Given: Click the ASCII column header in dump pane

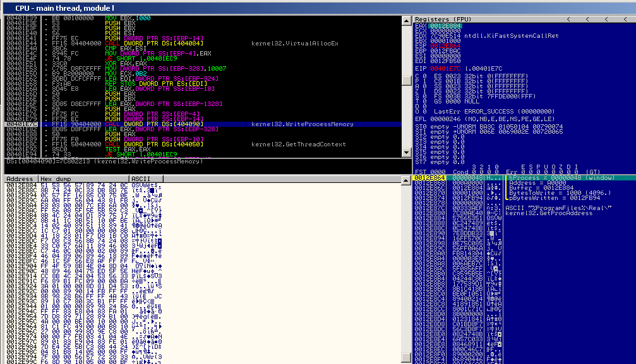Looking at the screenshot, I should click(140, 179).
